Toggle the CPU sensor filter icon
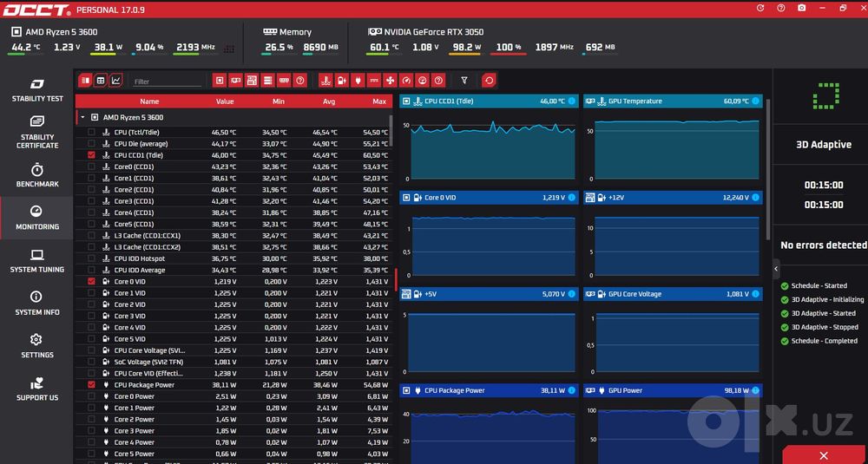This screenshot has height=464, width=868. pos(220,81)
